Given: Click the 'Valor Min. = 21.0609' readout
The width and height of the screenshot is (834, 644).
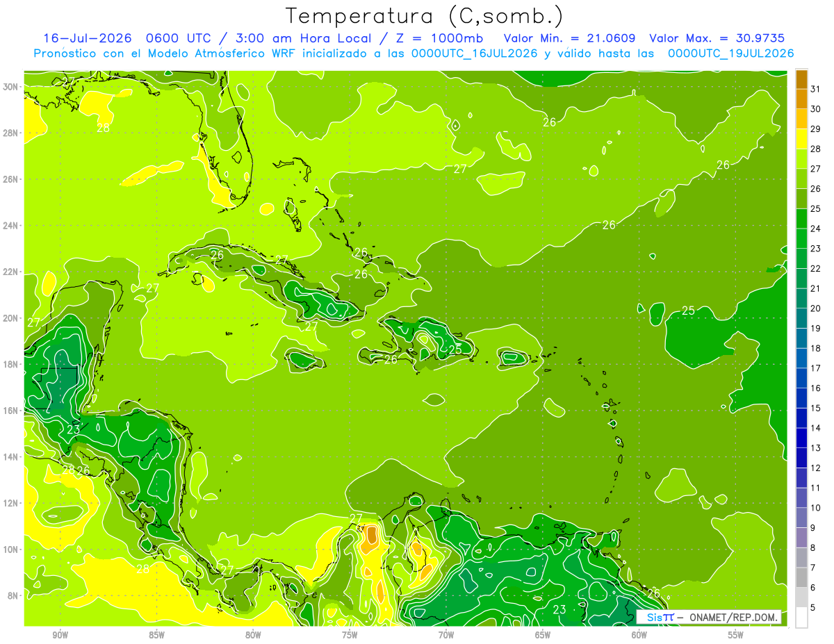Looking at the screenshot, I should tap(571, 38).
